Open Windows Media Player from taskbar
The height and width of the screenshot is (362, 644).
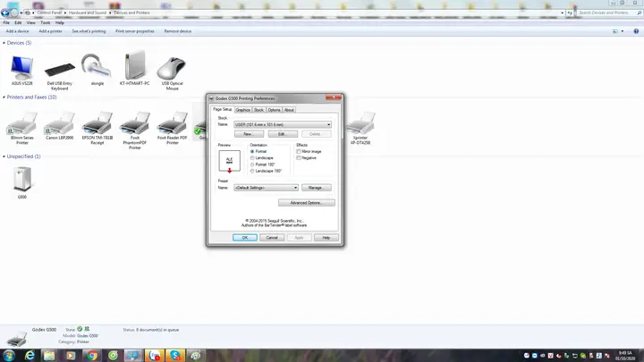71,356
